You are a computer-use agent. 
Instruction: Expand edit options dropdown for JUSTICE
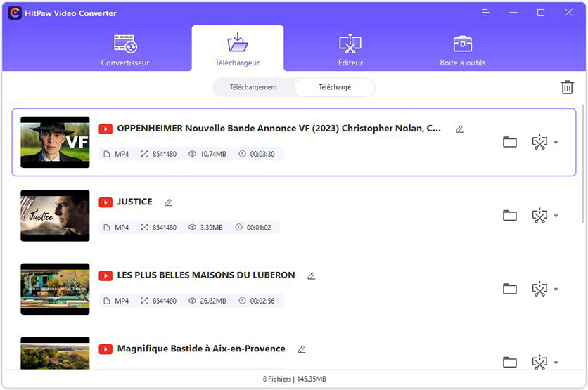556,216
